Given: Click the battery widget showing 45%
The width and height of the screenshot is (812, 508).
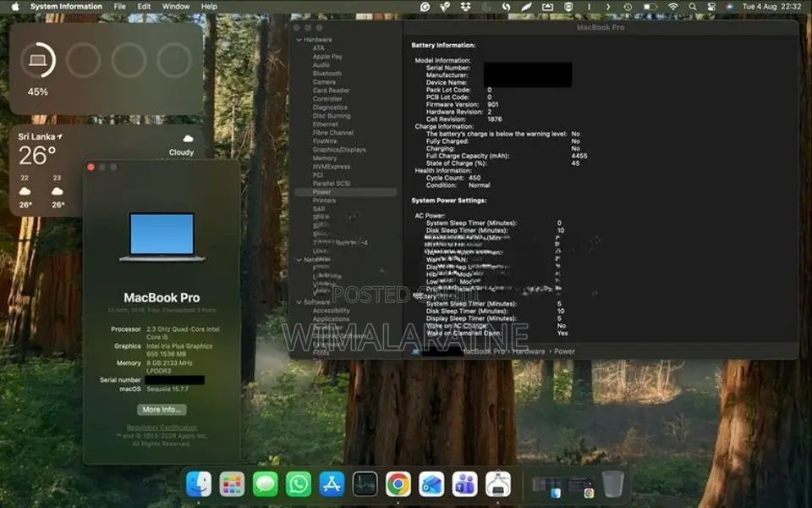Looking at the screenshot, I should pos(107,69).
